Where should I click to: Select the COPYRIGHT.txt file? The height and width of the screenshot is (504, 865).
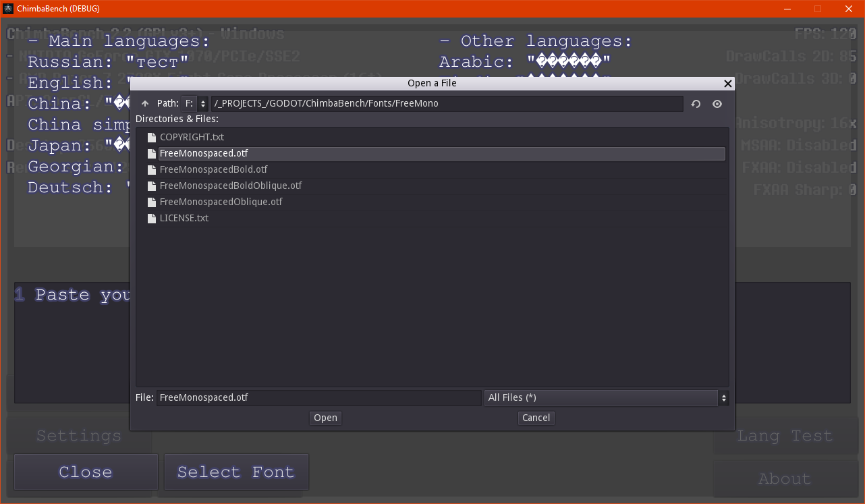192,137
